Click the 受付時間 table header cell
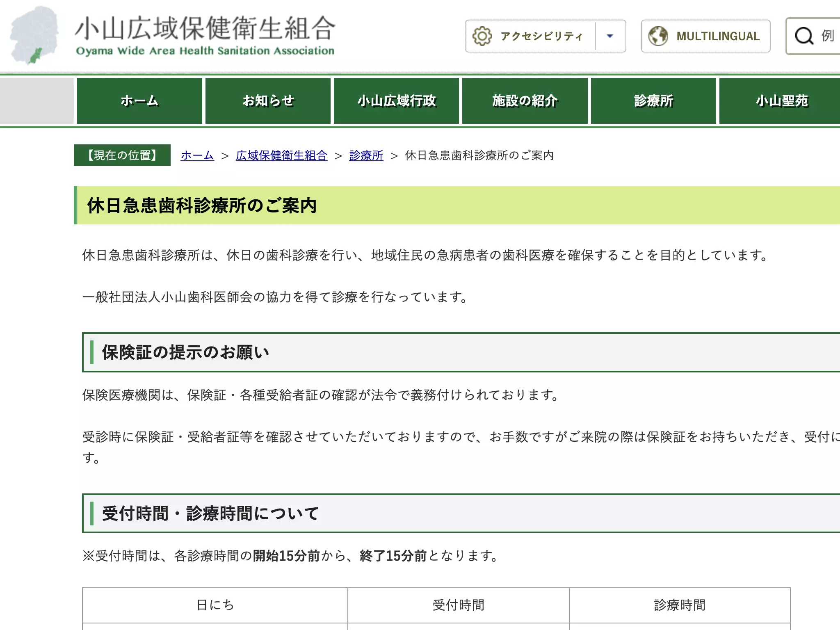 click(459, 605)
